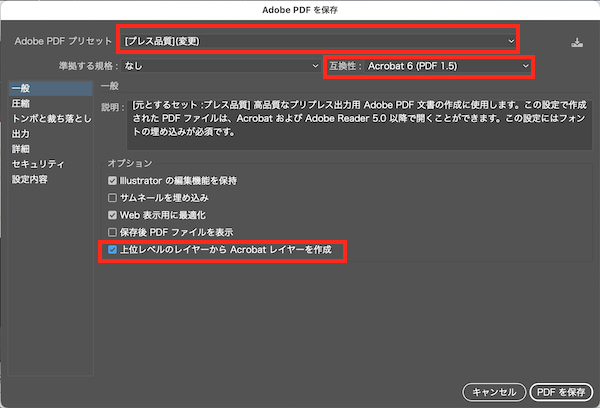Click inside the 説明 description text box
Screen dimensions: 600x408
pyautogui.click(x=359, y=125)
